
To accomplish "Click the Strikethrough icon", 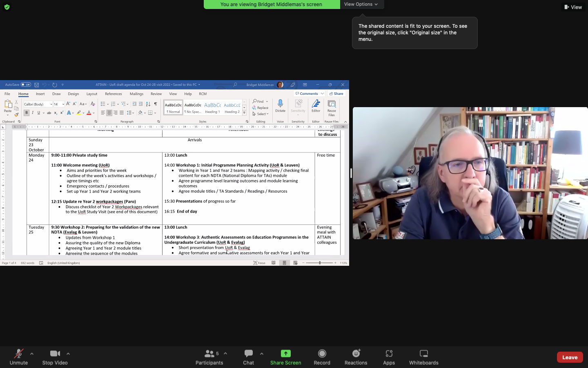I will point(49,113).
